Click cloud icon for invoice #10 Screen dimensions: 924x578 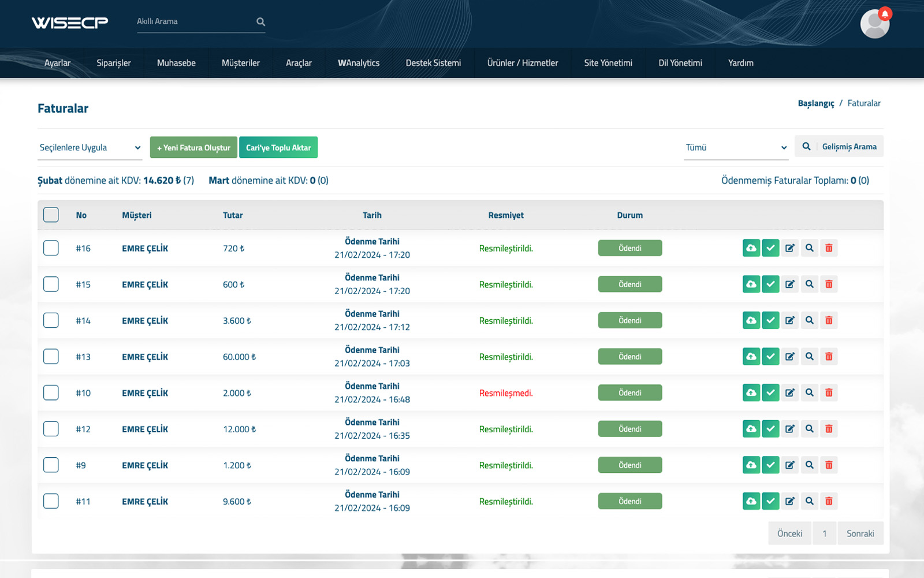(x=751, y=392)
